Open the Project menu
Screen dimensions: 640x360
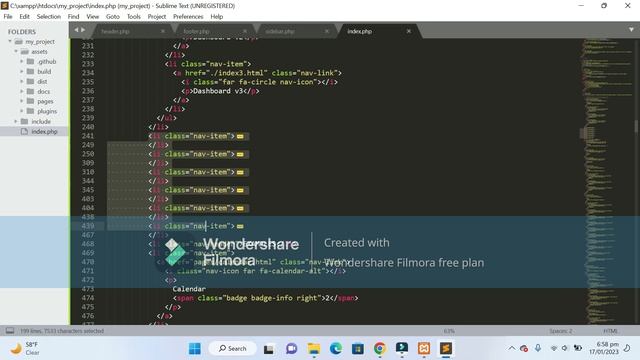157,16
